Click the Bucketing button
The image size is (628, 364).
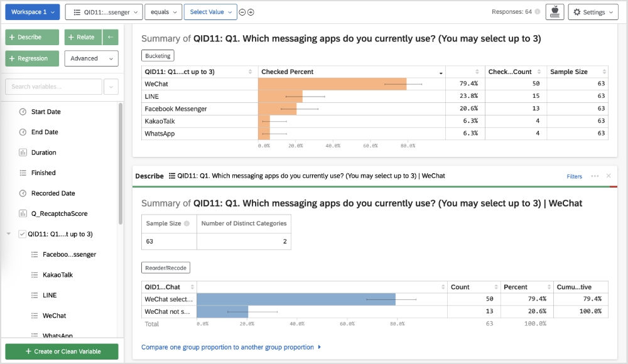(158, 56)
